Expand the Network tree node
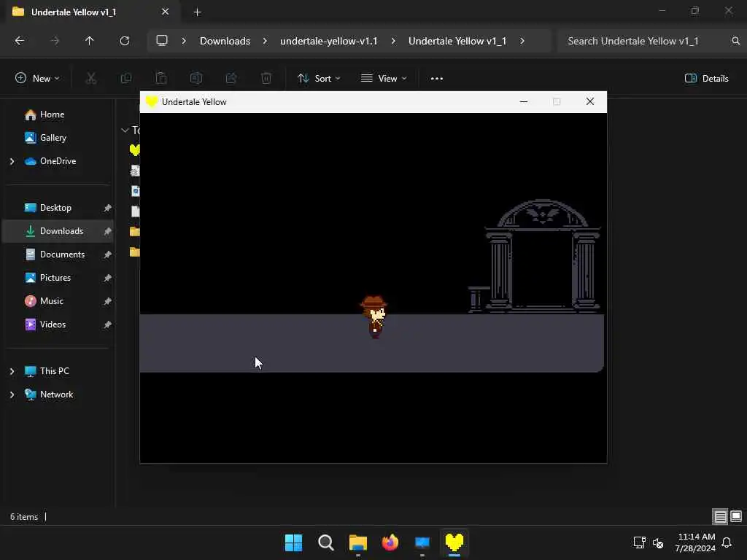 coord(12,394)
